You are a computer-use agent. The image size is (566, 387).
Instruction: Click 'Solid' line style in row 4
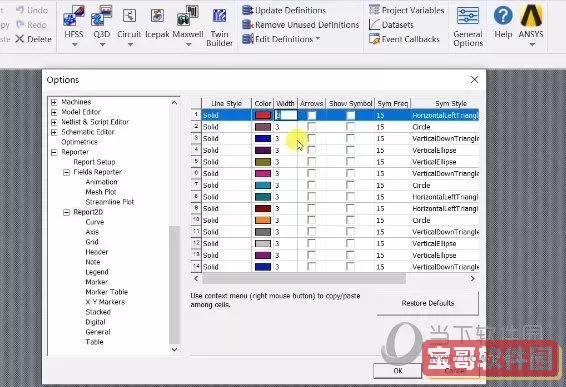(x=226, y=150)
